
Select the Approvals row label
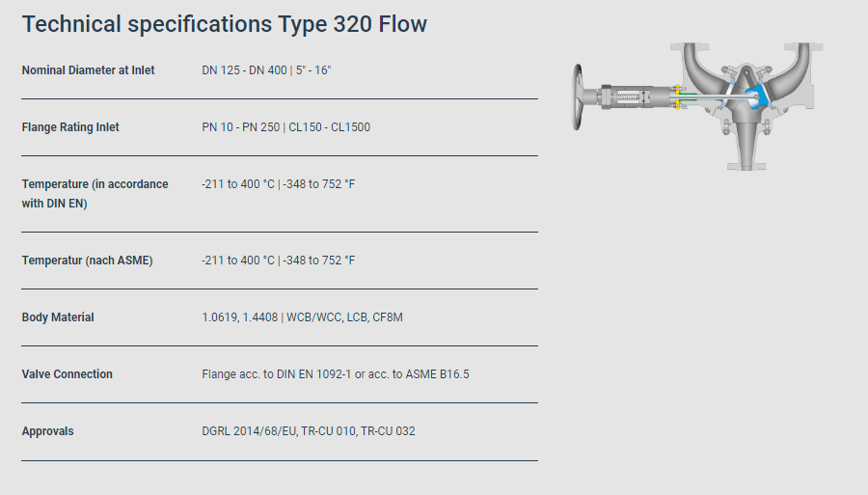coord(47,431)
